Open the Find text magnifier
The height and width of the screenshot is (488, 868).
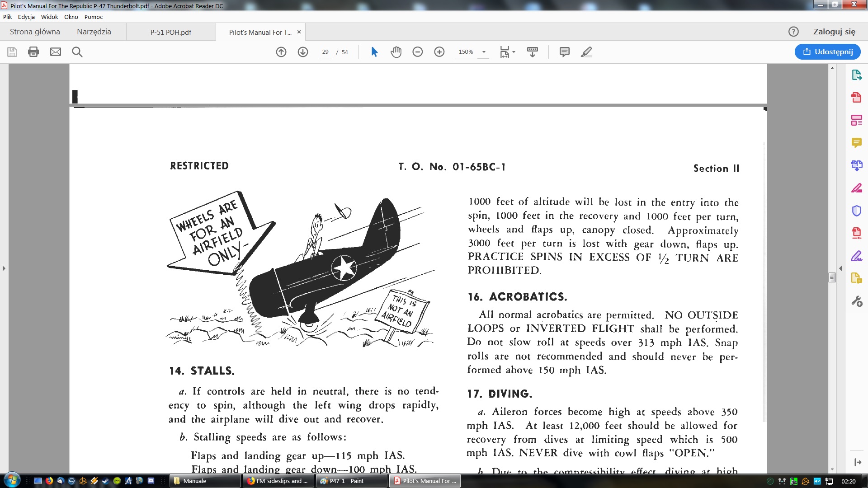click(77, 52)
